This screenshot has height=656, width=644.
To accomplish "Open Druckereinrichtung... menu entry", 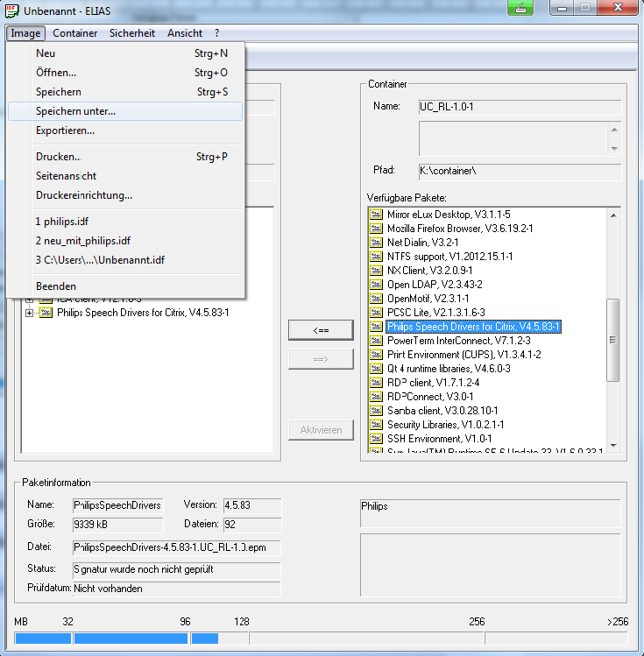I will point(125,195).
